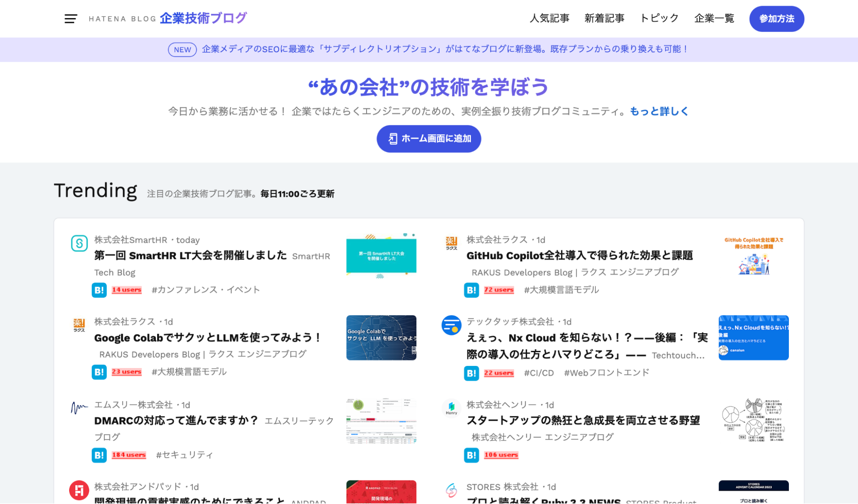Image resolution: width=858 pixels, height=504 pixels.
Task: Open DMARCの対応って進んでますか article
Action: [x=176, y=420]
